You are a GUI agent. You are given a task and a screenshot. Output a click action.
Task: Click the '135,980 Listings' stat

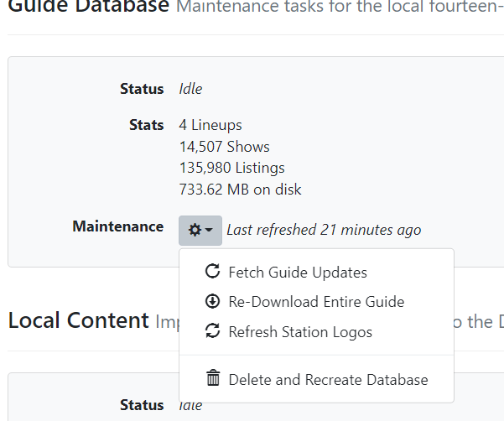(x=231, y=168)
